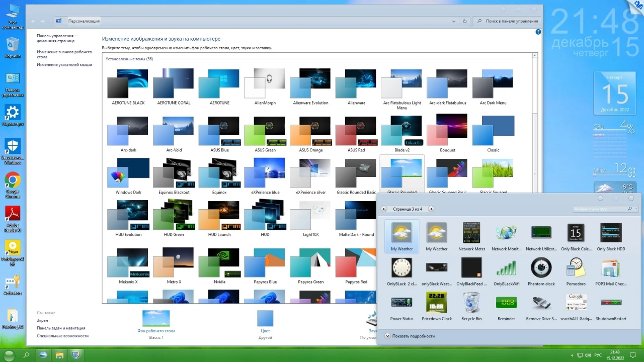Image resolution: width=644 pixels, height=362 pixels.
Task: Switch input language РУС in tray
Action: click(598, 355)
